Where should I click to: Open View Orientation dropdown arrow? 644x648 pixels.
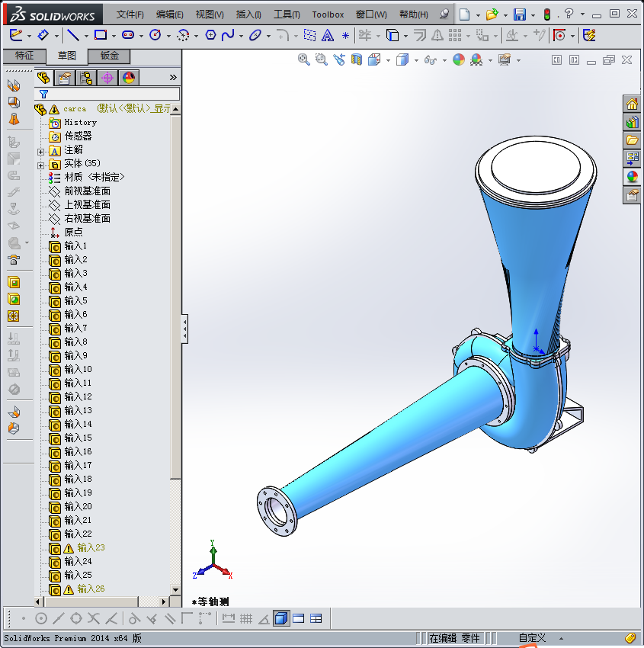tap(388, 61)
